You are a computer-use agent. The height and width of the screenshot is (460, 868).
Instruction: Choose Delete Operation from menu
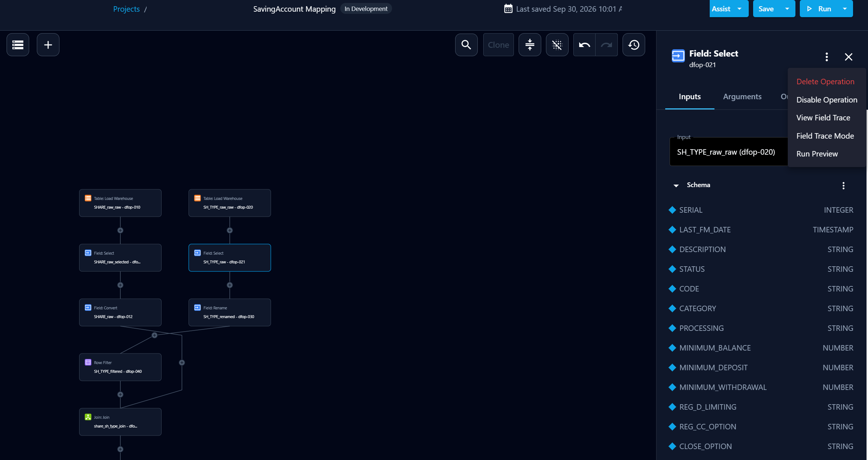pyautogui.click(x=825, y=81)
